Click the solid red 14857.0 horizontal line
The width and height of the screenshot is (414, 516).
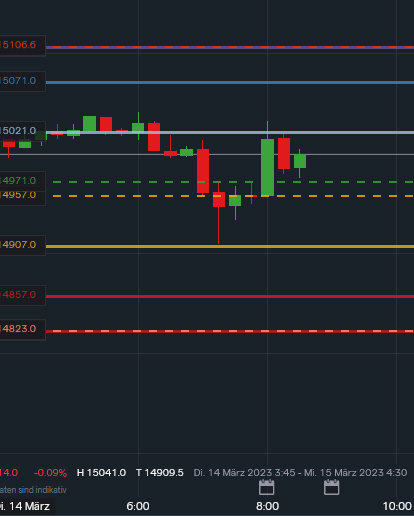click(x=230, y=296)
